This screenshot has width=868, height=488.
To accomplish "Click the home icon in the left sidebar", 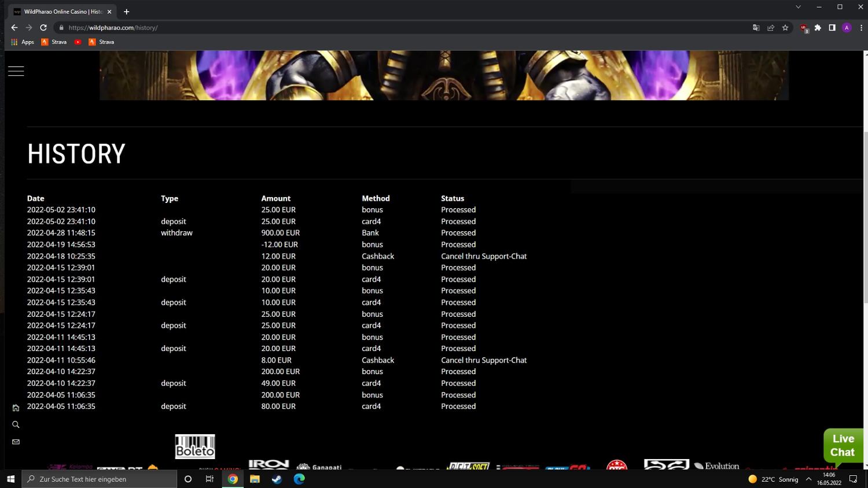I will pyautogui.click(x=16, y=408).
